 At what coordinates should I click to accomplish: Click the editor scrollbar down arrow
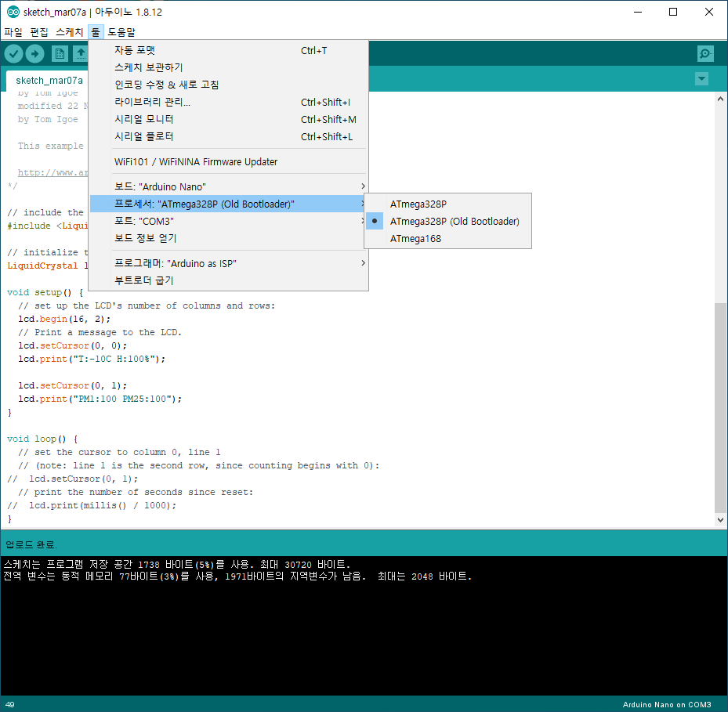(x=720, y=520)
